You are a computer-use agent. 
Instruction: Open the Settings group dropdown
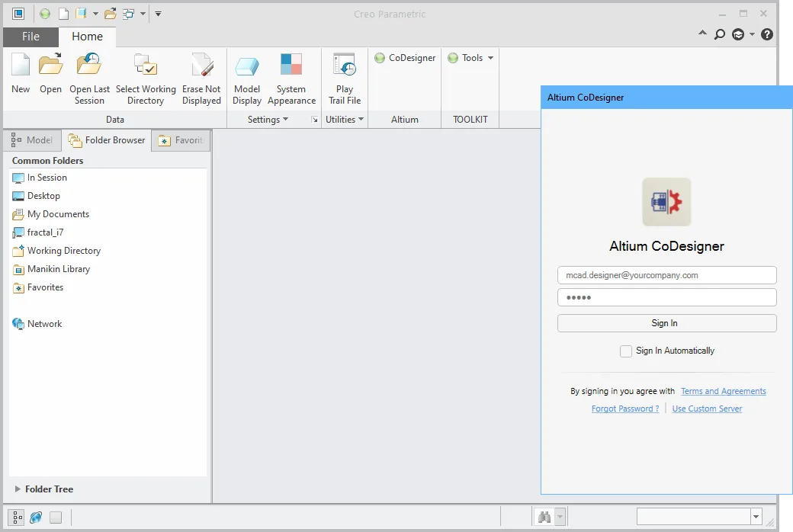click(268, 120)
